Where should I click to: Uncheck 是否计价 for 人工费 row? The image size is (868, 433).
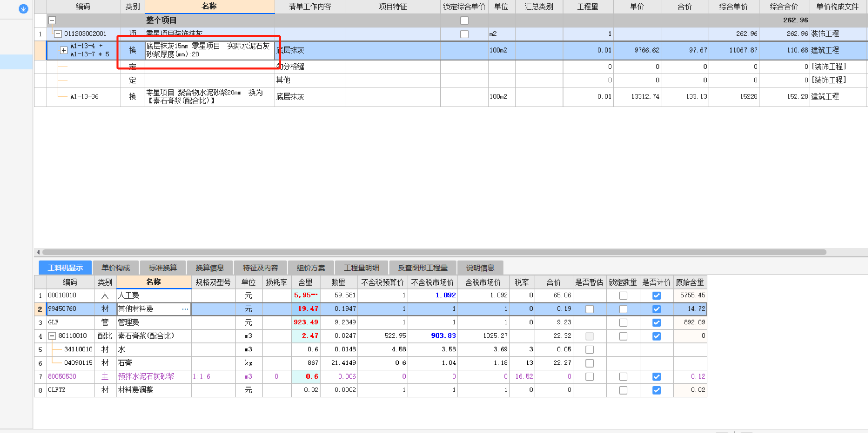(657, 296)
